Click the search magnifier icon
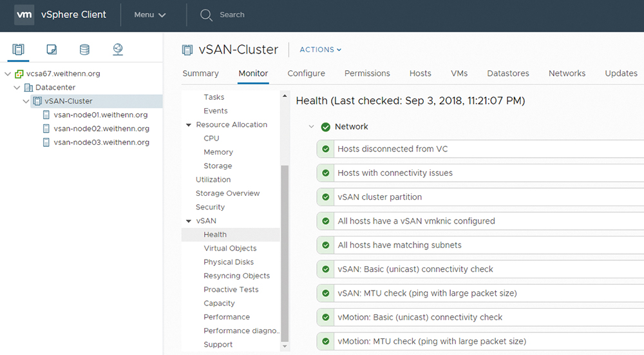 [x=206, y=15]
